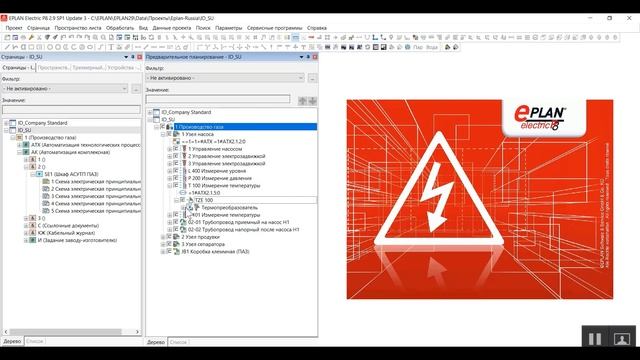Pin the Предварительное планирование panel
The height and width of the screenshot is (360, 640).
click(x=308, y=57)
